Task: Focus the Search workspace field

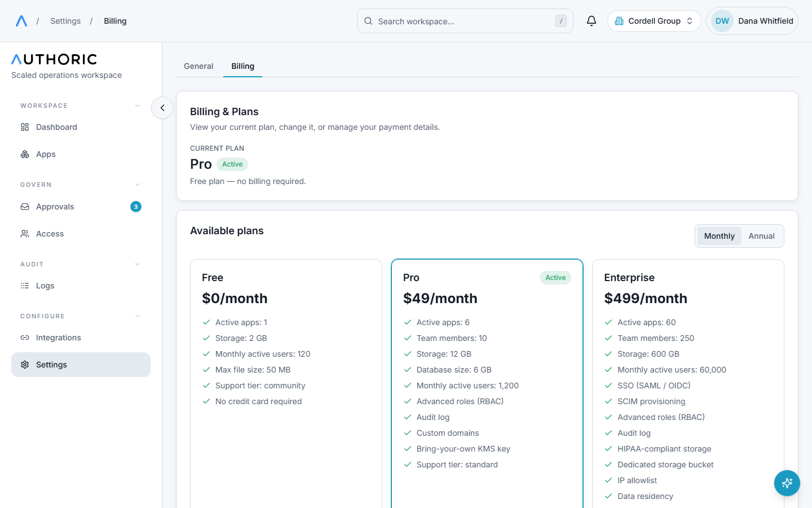Action: coord(465,21)
